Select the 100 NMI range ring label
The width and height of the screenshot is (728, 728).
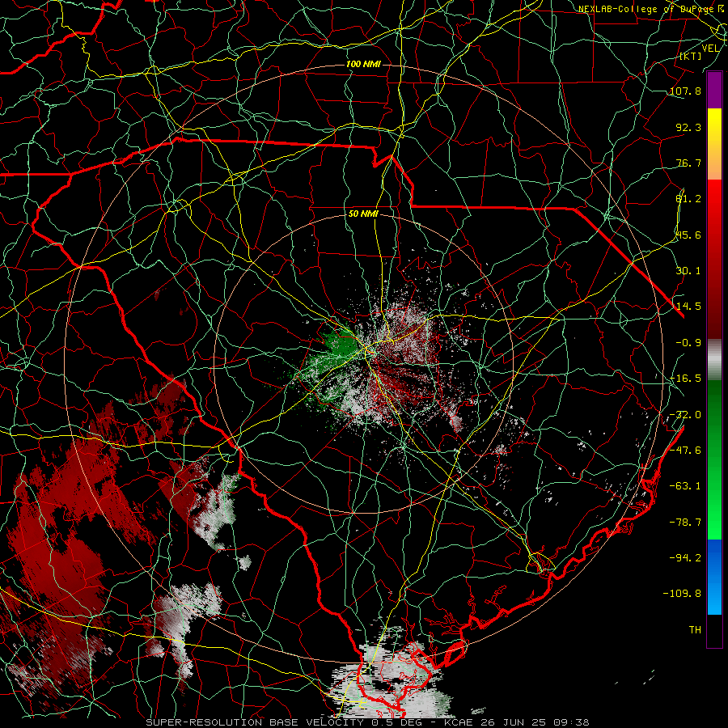point(363,64)
